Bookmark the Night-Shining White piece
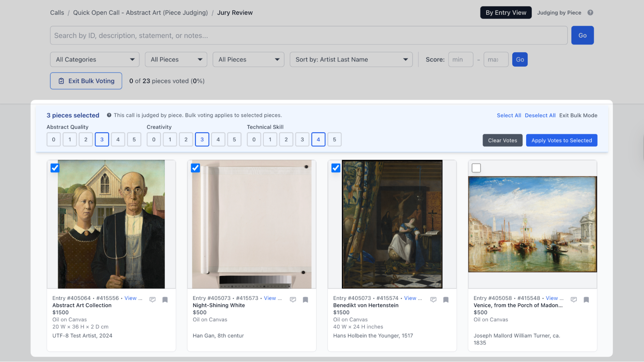Screen dimensions: 644x362 pyautogui.click(x=305, y=300)
